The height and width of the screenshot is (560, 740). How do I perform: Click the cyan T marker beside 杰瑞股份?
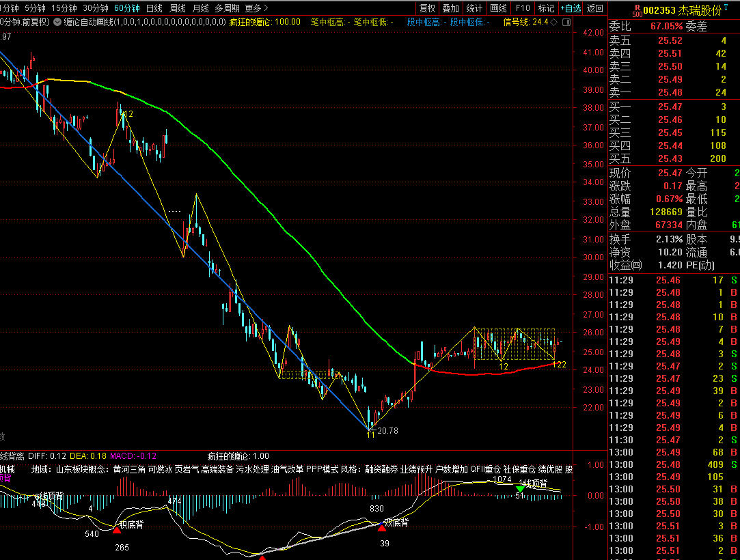[726, 7]
